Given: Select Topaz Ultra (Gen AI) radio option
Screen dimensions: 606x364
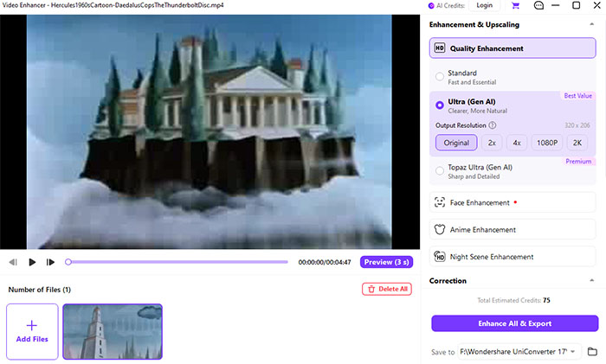Looking at the screenshot, I should 440,170.
